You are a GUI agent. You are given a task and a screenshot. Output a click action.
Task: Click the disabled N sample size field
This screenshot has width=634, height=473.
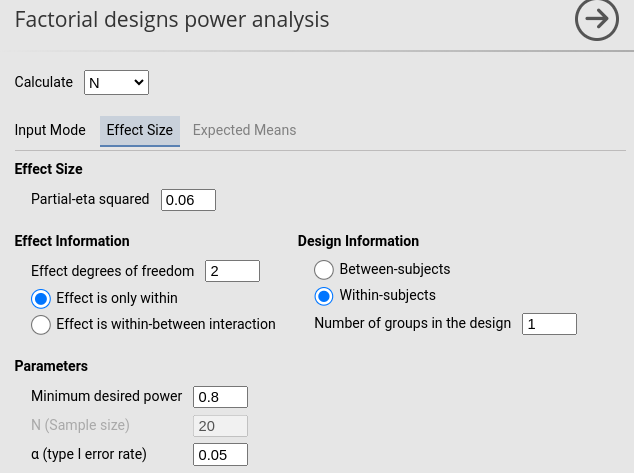[220, 426]
